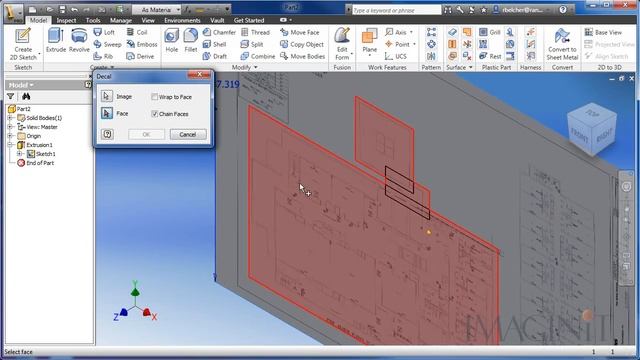The image size is (640, 360).
Task: Open Create 2D Sketch tool
Action: (23, 44)
